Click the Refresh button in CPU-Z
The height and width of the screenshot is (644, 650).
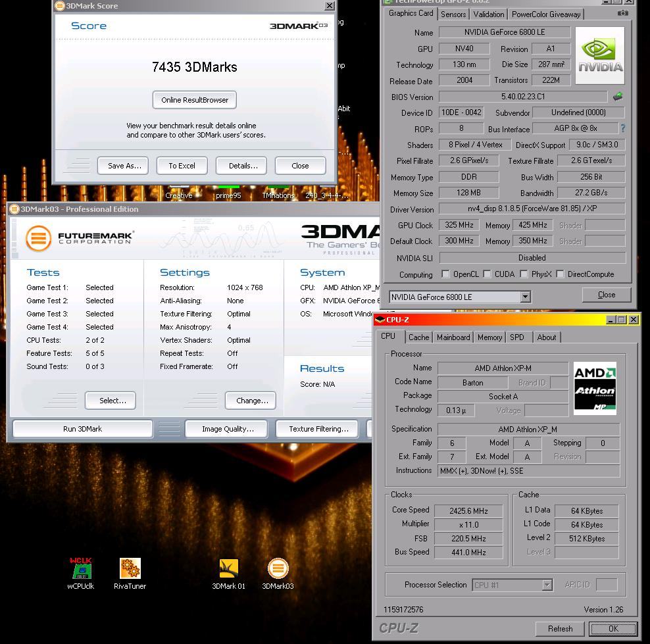point(560,629)
